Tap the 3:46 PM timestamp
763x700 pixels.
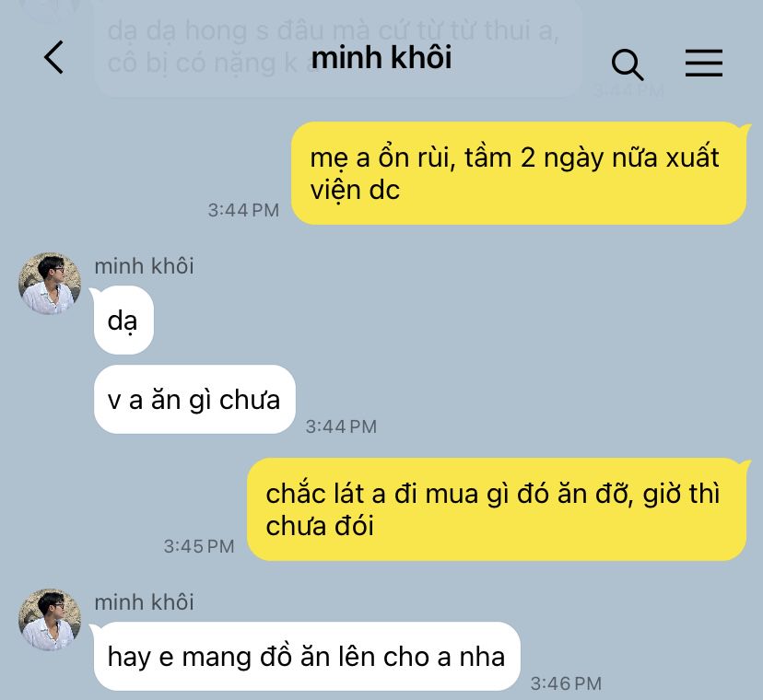pyautogui.click(x=566, y=683)
